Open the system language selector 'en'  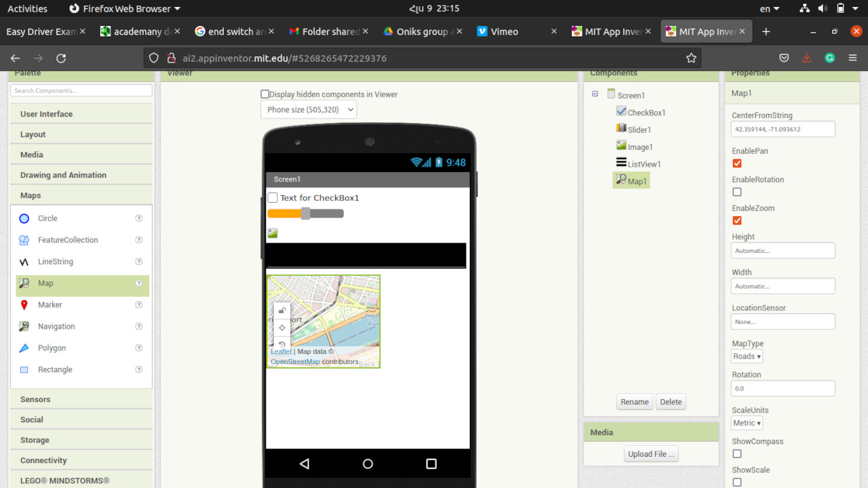click(770, 9)
